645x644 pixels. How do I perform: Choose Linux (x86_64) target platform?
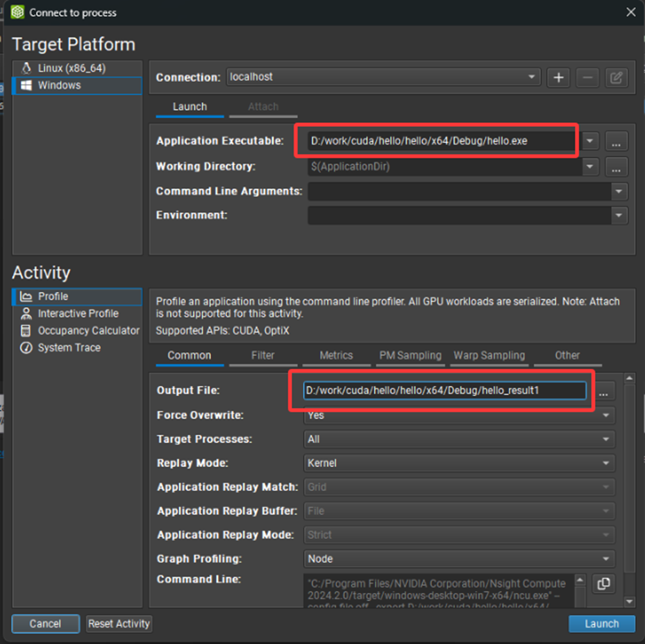point(71,68)
